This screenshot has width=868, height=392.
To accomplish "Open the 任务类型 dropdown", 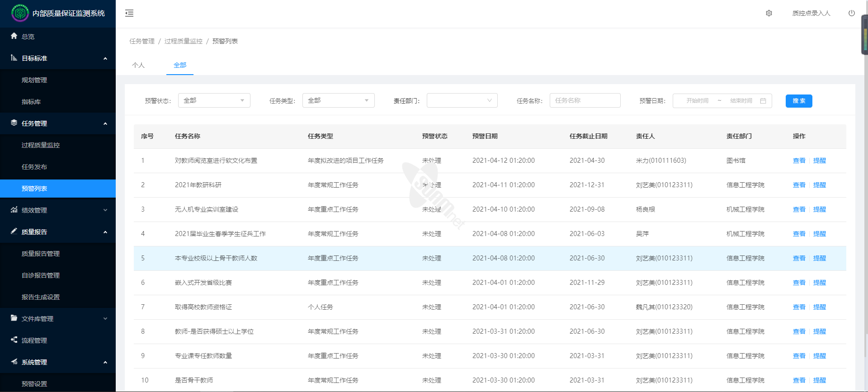I will pos(338,100).
